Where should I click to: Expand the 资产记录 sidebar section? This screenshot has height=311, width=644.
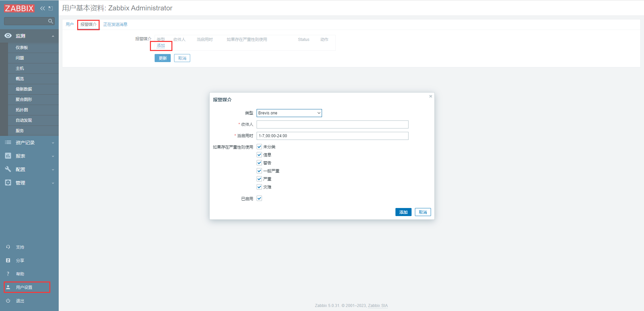[x=29, y=143]
